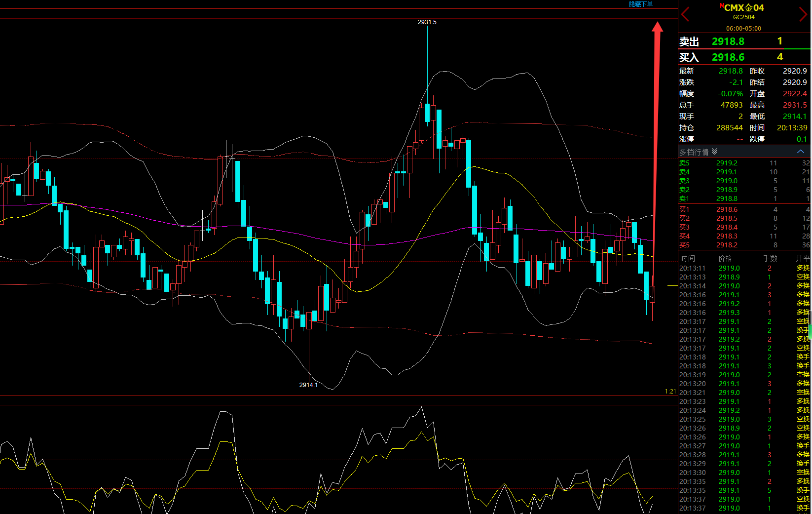812x514 pixels.
Task: Click the 跌停 value 0.1
Action: pos(802,139)
